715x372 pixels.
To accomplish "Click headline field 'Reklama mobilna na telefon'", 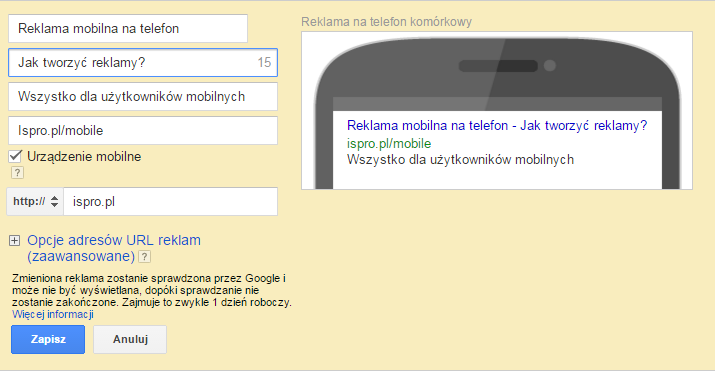I will (x=128, y=28).
